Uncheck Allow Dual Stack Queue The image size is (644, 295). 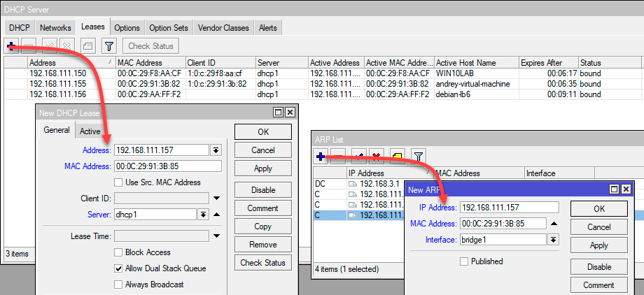[118, 268]
